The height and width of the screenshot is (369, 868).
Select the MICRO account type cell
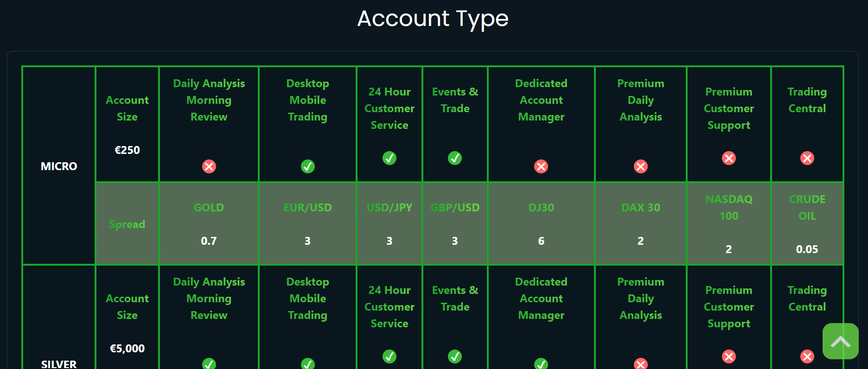pos(59,166)
